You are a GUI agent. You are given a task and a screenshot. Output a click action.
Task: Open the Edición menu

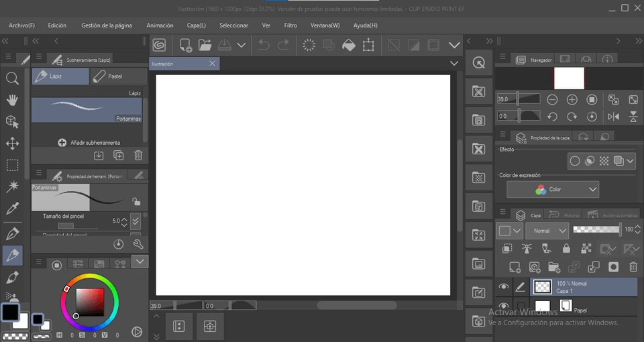coord(57,25)
